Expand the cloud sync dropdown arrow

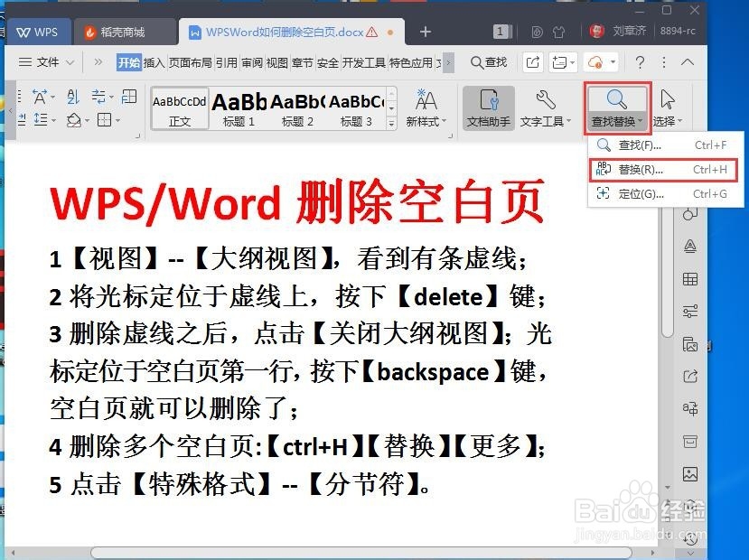coord(613,62)
